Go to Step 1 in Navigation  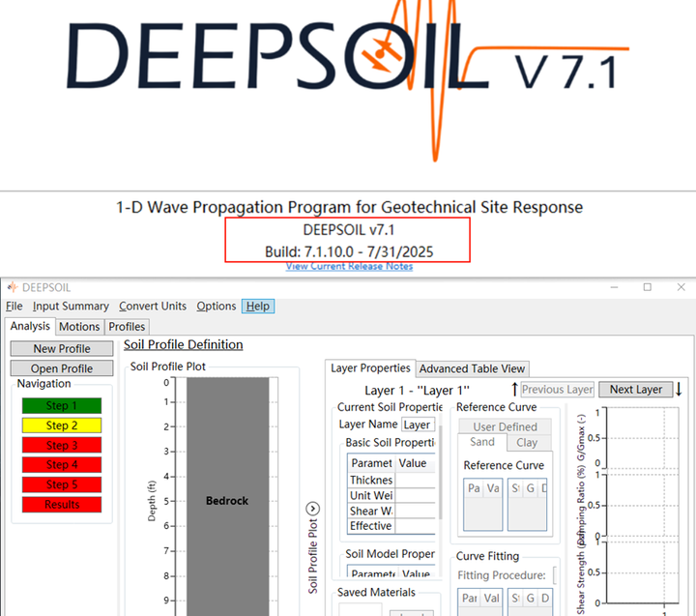(x=62, y=405)
